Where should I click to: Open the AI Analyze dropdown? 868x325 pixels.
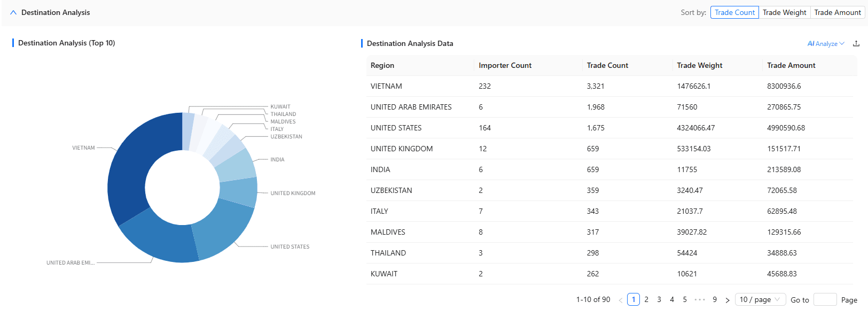click(825, 44)
